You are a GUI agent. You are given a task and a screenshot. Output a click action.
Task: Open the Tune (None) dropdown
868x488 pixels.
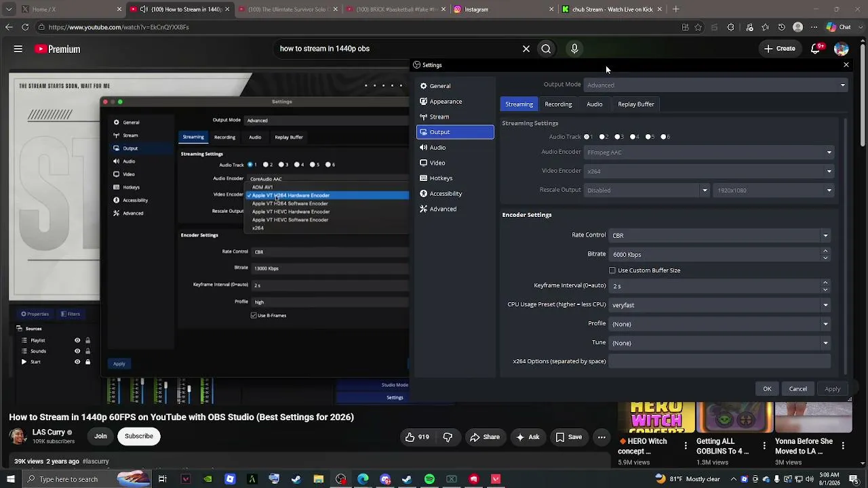[719, 343]
